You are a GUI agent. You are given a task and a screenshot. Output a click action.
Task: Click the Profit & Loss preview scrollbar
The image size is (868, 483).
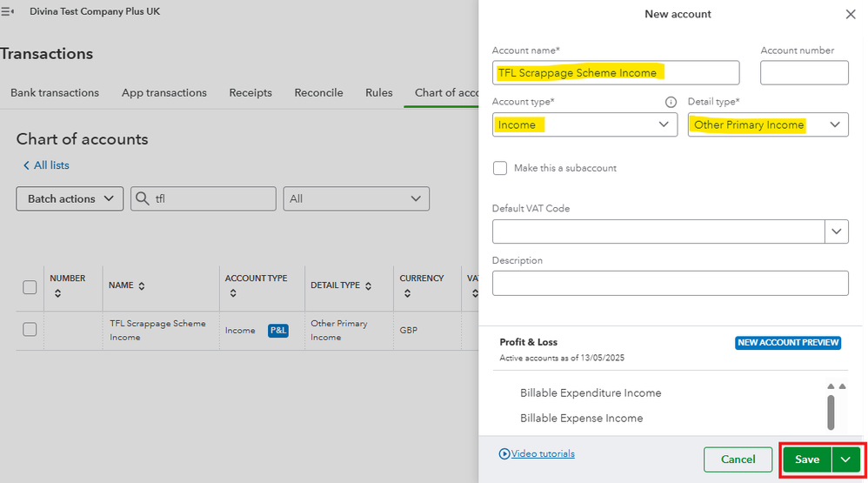click(x=831, y=409)
